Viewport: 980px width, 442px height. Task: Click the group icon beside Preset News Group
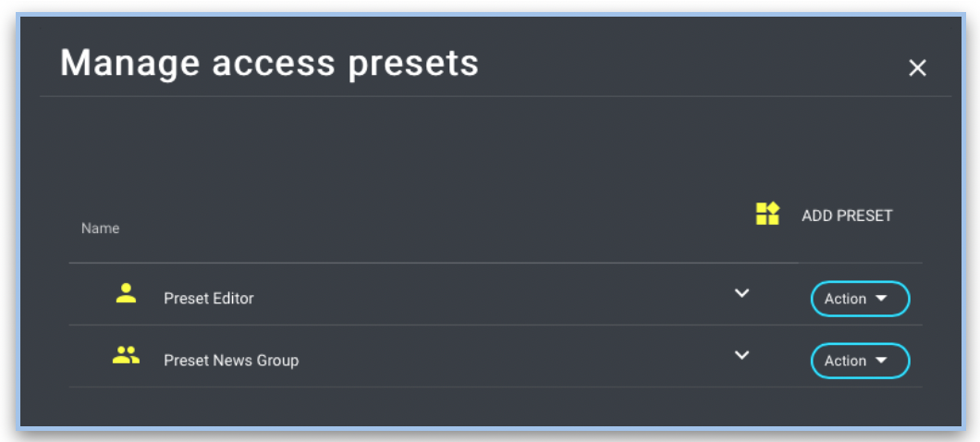point(126,355)
